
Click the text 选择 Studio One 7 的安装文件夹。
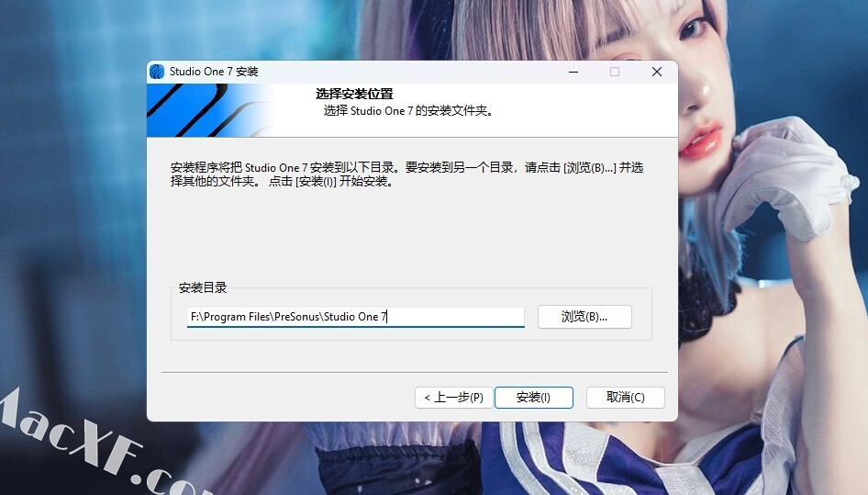(x=408, y=111)
